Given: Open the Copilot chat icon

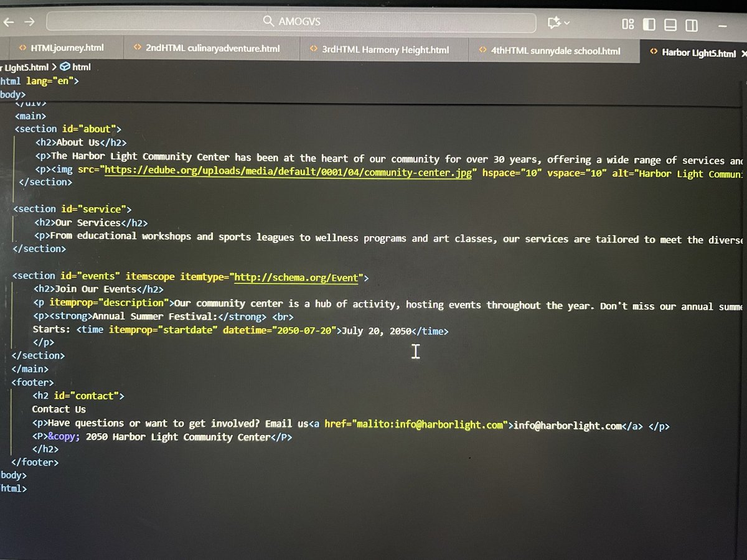Looking at the screenshot, I should coord(553,23).
